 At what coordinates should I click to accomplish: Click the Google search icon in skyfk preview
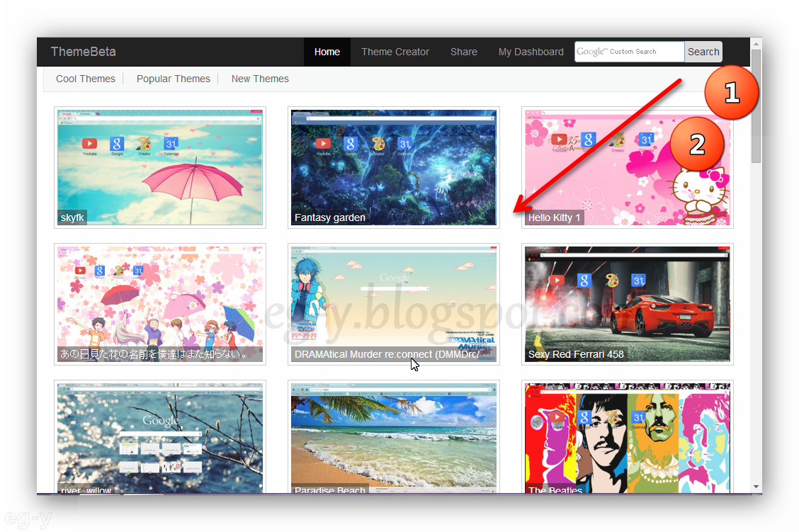(x=117, y=145)
